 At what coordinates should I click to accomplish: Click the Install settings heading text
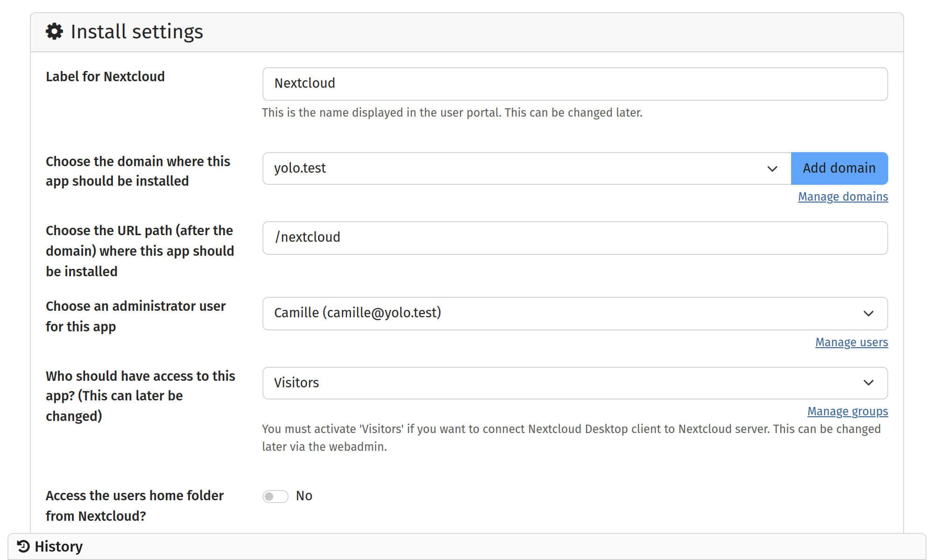137,32
